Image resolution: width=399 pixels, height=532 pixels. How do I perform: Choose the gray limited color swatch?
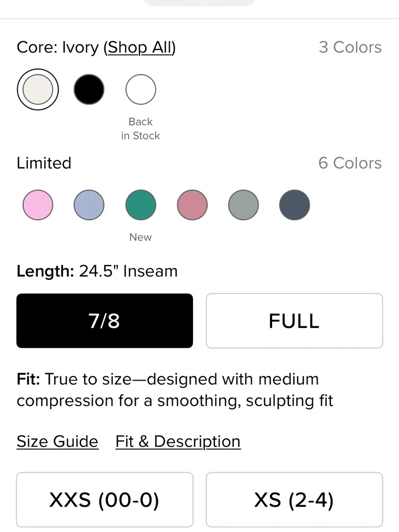[243, 205]
